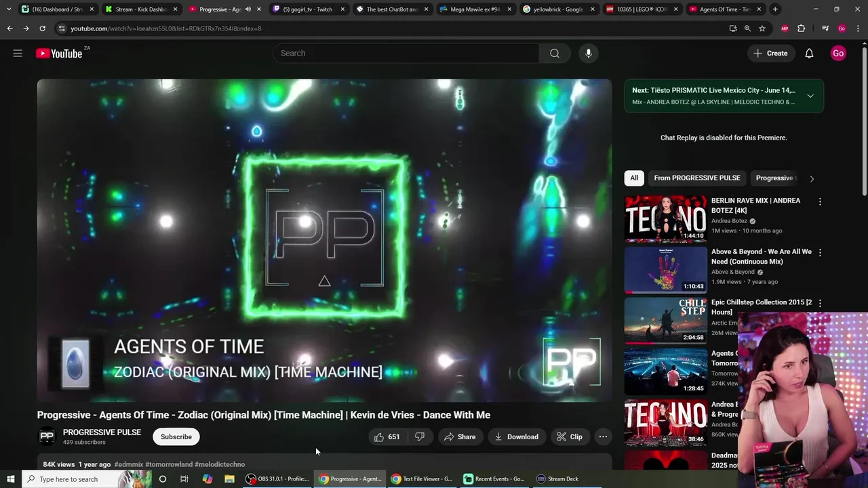The height and width of the screenshot is (488, 868).
Task: Go to the YouTube home logo
Action: tap(59, 54)
